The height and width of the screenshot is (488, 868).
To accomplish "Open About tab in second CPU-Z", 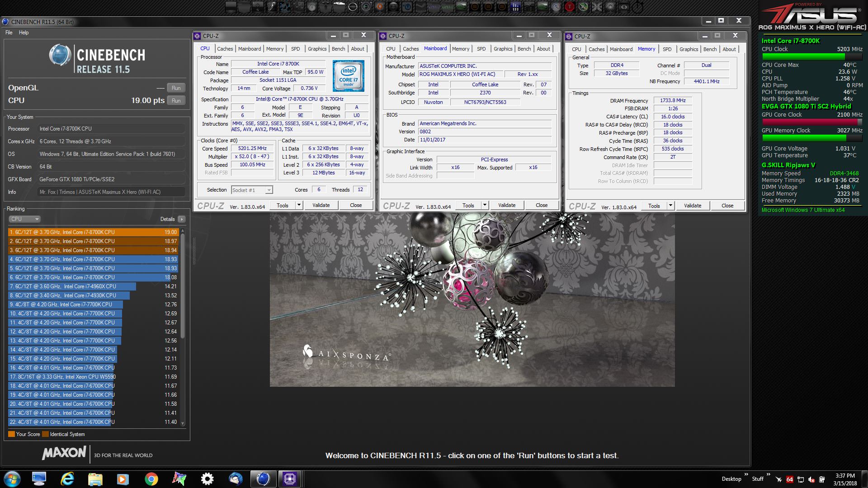I will pyautogui.click(x=543, y=49).
